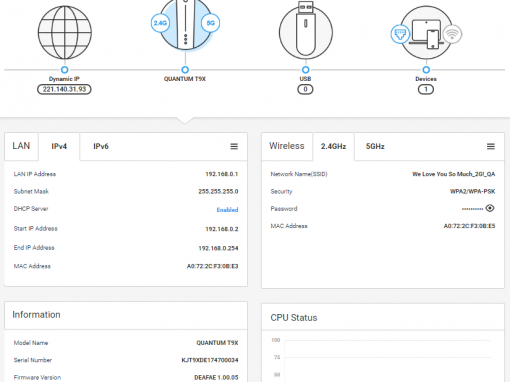Click the Information panel heading
The width and height of the screenshot is (510, 382).
36,315
